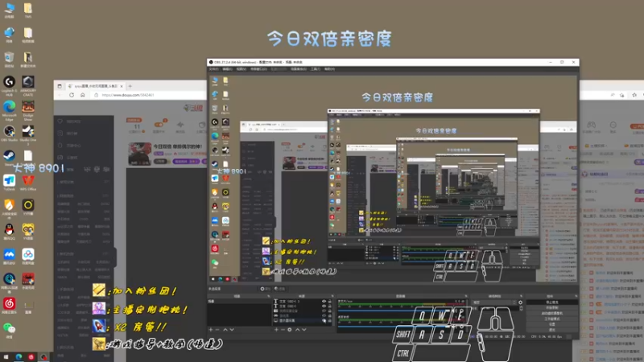This screenshot has width=644, height=362.
Task: Open 设置 from OBS Controls
Action: pyautogui.click(x=551, y=324)
